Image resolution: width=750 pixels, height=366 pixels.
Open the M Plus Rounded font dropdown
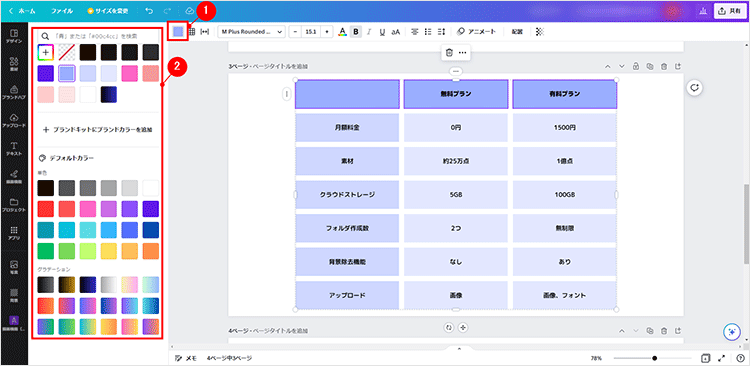tap(252, 32)
